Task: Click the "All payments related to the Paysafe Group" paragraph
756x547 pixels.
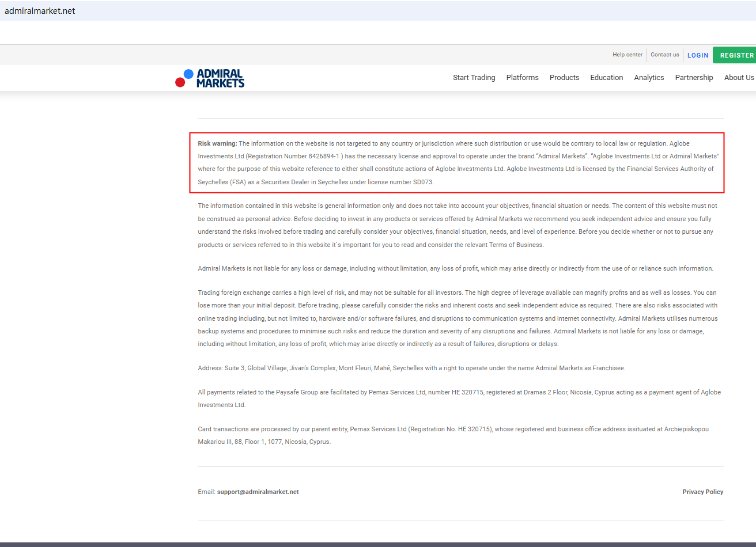Action: (459, 398)
